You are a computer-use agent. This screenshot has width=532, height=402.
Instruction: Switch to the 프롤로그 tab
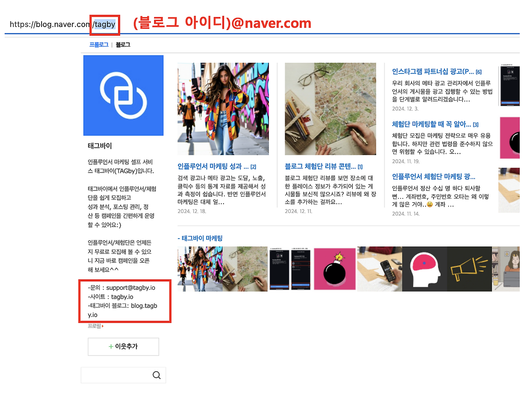click(x=98, y=44)
